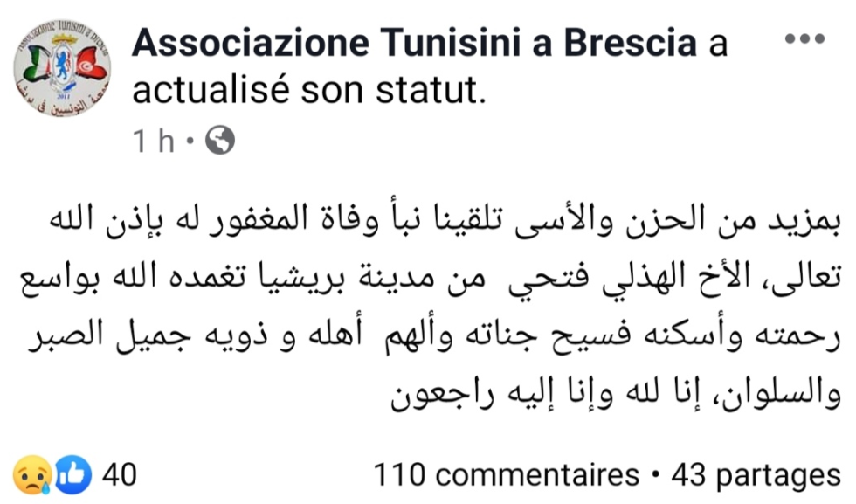Screen dimensions: 856x504
Task: Show who reacted via the 40 count
Action: (120, 474)
